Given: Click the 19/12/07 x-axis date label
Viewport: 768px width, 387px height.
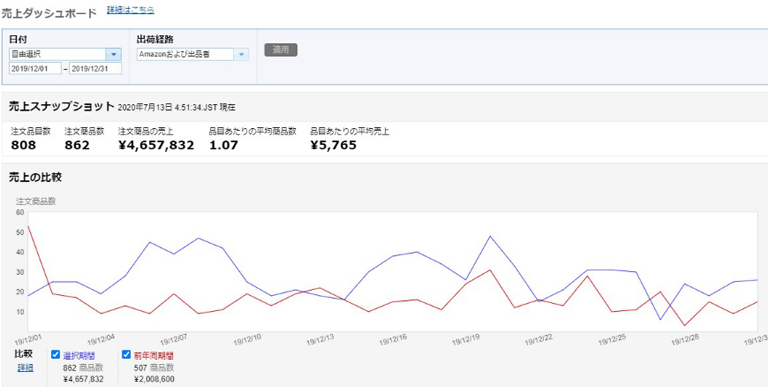Looking at the screenshot, I should [x=174, y=340].
